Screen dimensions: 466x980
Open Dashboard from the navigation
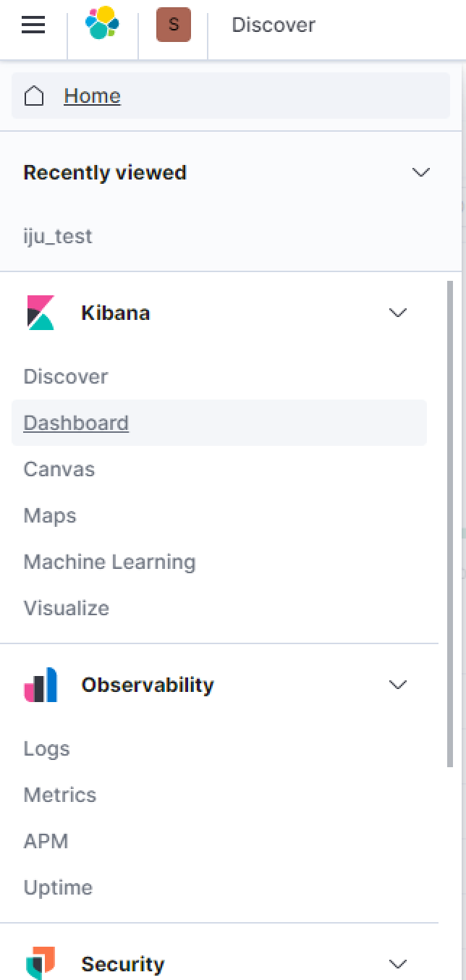point(76,423)
